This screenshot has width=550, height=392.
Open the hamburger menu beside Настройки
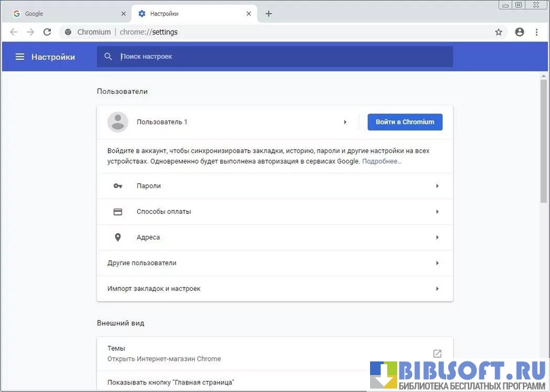tap(20, 57)
